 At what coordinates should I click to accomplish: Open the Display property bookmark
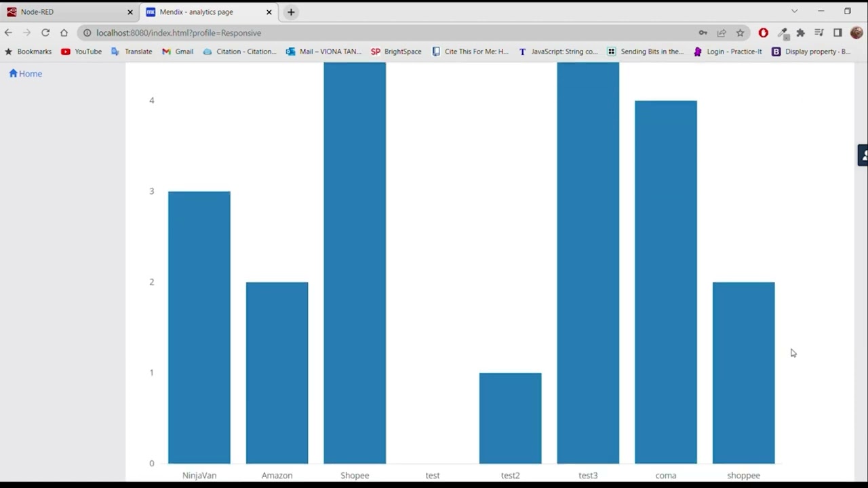click(x=811, y=52)
